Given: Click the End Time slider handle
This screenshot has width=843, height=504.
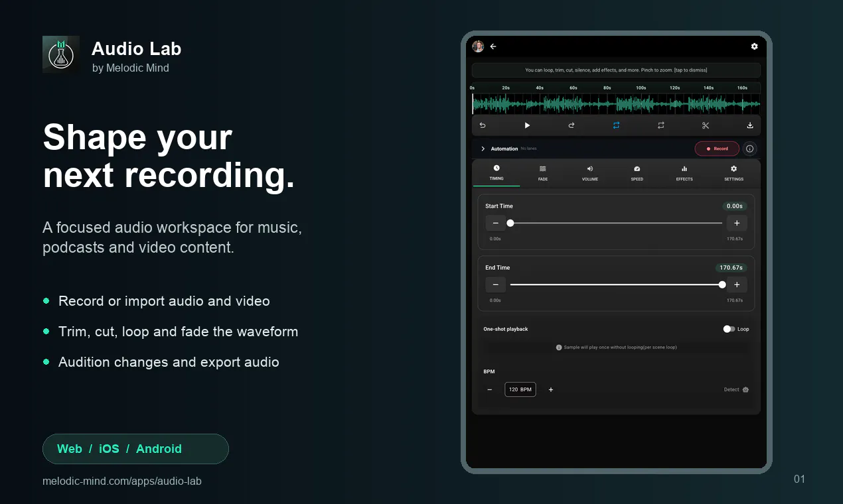Looking at the screenshot, I should click(x=722, y=284).
